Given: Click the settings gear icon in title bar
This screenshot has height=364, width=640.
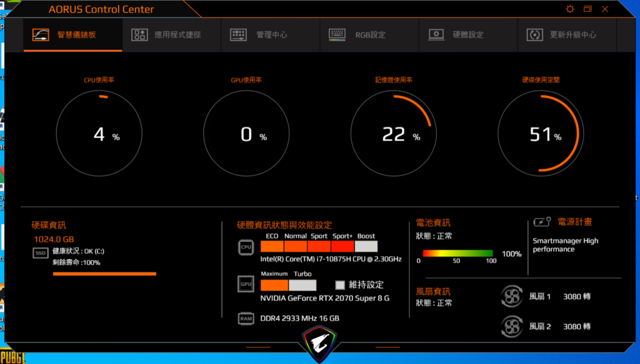Looking at the screenshot, I should (570, 9).
